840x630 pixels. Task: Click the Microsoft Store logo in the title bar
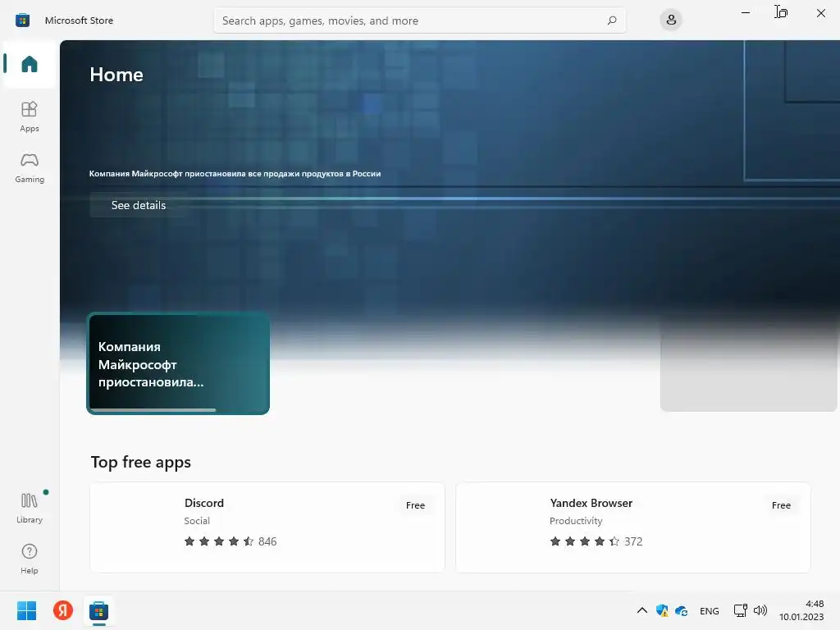click(x=22, y=21)
